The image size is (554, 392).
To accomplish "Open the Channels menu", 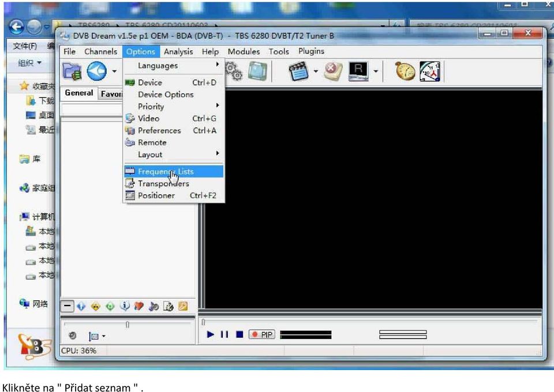I will [x=100, y=51].
